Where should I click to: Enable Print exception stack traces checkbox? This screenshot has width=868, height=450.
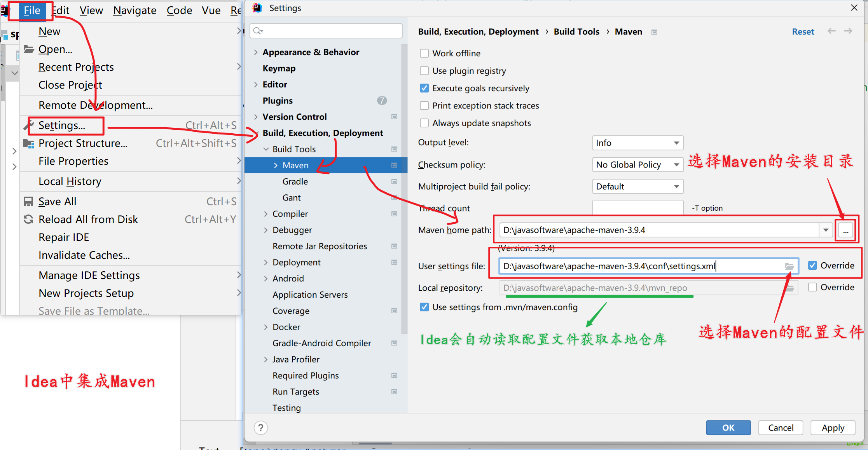(x=424, y=106)
